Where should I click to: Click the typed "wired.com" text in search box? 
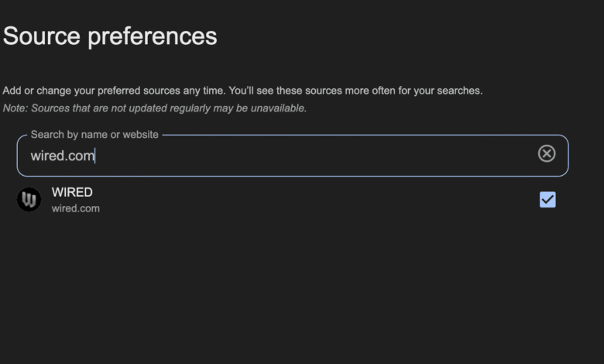pyautogui.click(x=62, y=156)
